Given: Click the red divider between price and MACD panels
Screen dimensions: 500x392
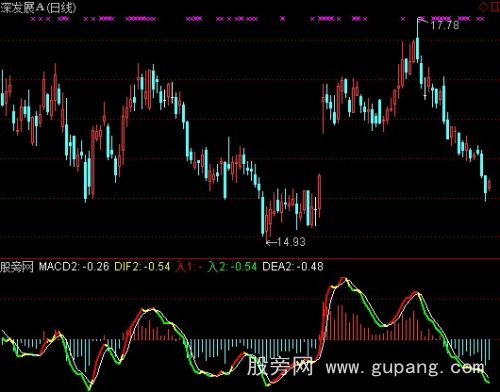Looking at the screenshot, I should point(250,258).
